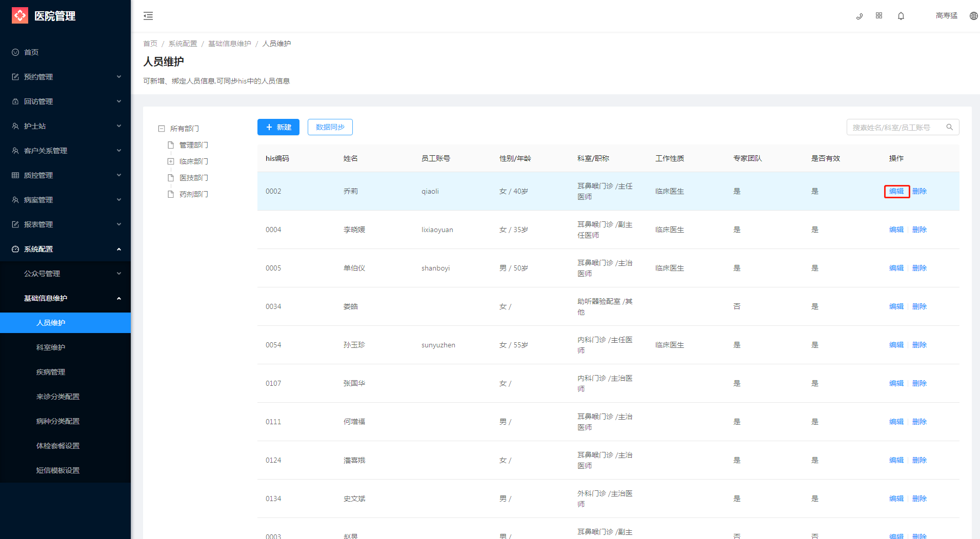
Task: Collapse the 系统配置 menu chevron
Action: point(119,249)
